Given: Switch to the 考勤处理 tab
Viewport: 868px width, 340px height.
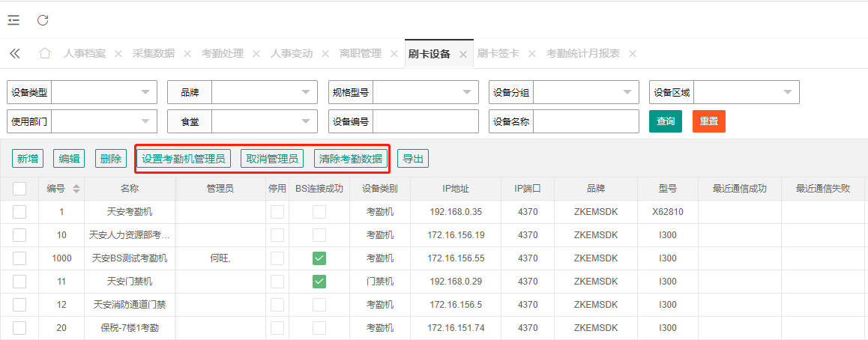Looking at the screenshot, I should (x=223, y=54).
